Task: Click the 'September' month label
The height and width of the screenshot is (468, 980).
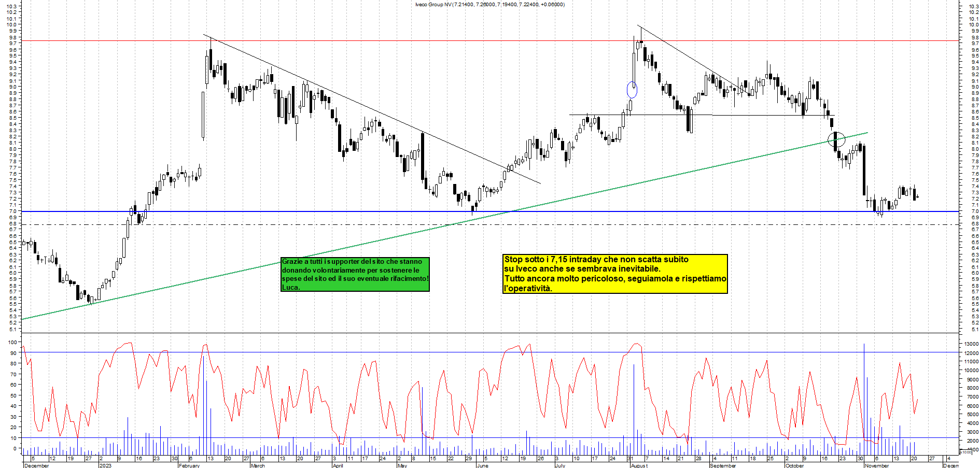Action: (723, 465)
